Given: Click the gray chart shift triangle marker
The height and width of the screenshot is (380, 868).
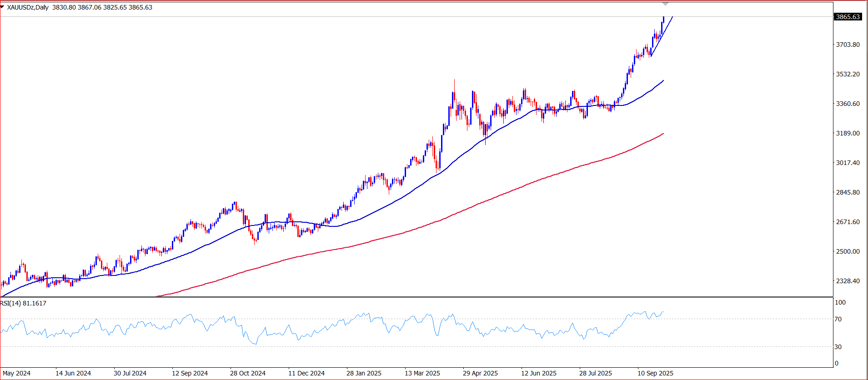Looking at the screenshot, I should (666, 4).
